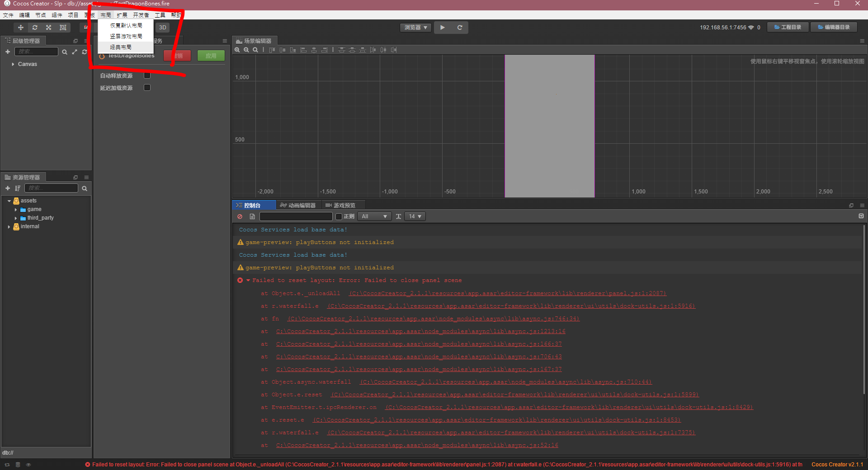This screenshot has height=470, width=868.
Task: Refresh the hierarchy manager
Action: coord(85,52)
